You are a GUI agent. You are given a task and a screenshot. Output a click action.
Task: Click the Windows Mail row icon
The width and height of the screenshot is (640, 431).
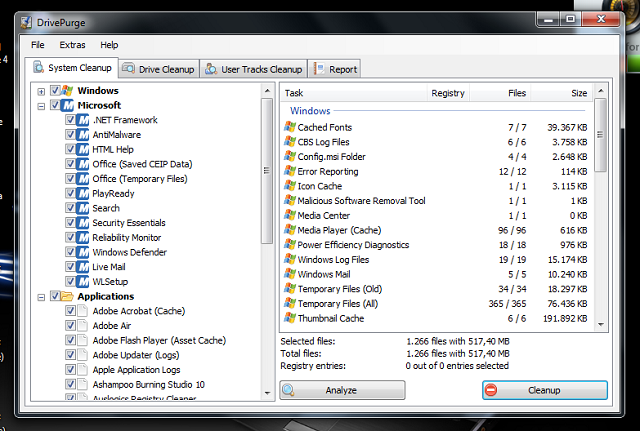click(290, 274)
